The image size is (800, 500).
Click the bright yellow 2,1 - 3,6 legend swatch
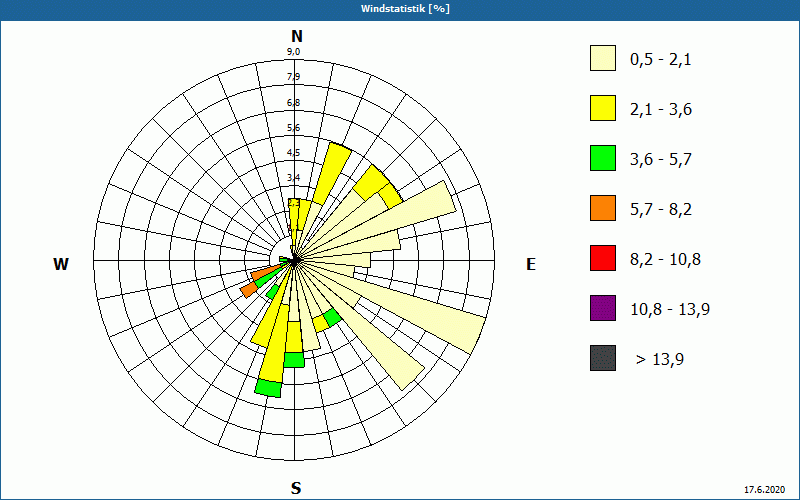603,108
